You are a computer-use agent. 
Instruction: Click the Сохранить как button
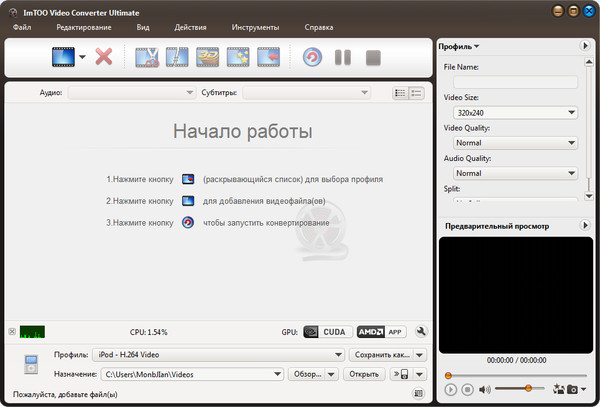(x=380, y=354)
